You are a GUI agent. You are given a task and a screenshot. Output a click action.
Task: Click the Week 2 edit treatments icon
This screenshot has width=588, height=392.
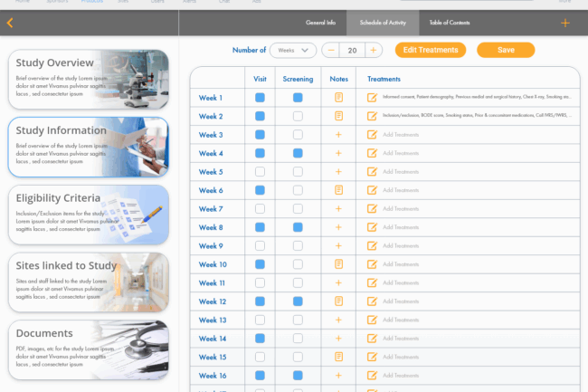pos(372,116)
